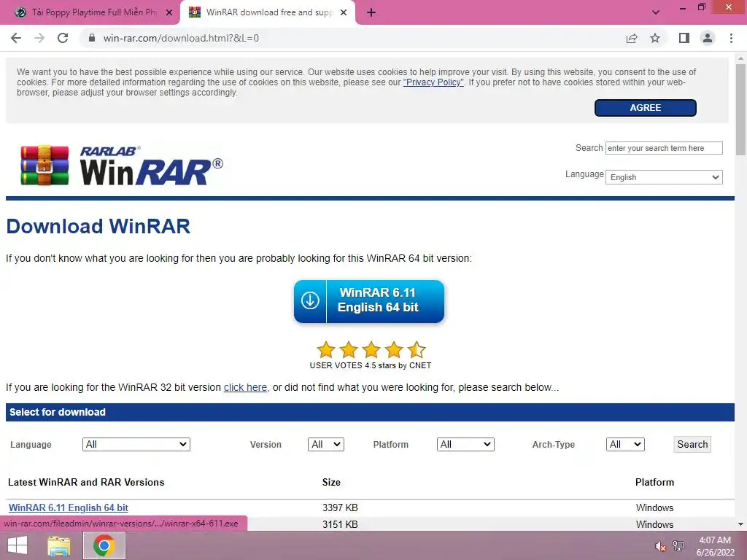Click the Platform column header
The image size is (747, 560).
654,483
